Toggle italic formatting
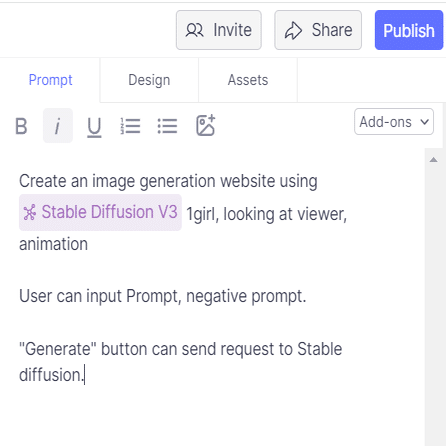The width and height of the screenshot is (446, 446). coord(58,126)
